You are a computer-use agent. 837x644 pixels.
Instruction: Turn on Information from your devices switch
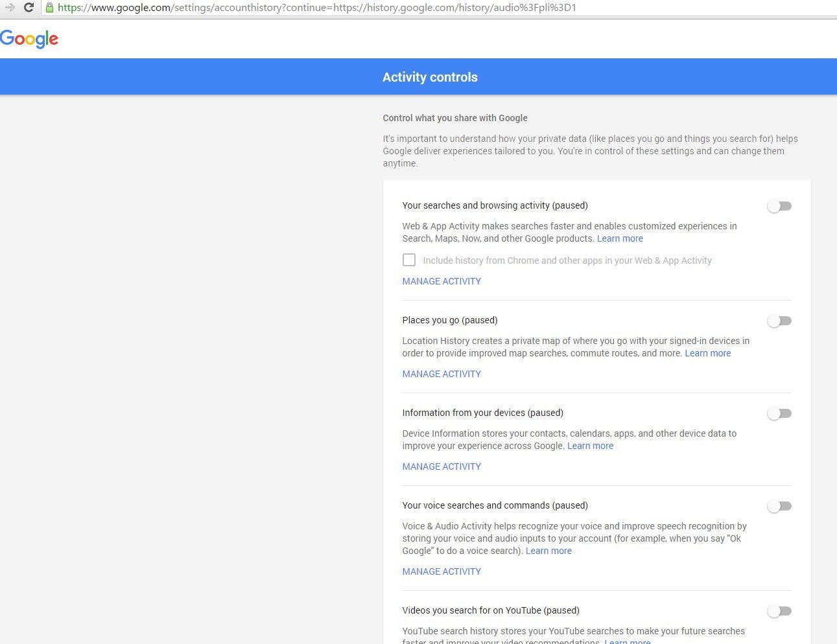tap(779, 413)
